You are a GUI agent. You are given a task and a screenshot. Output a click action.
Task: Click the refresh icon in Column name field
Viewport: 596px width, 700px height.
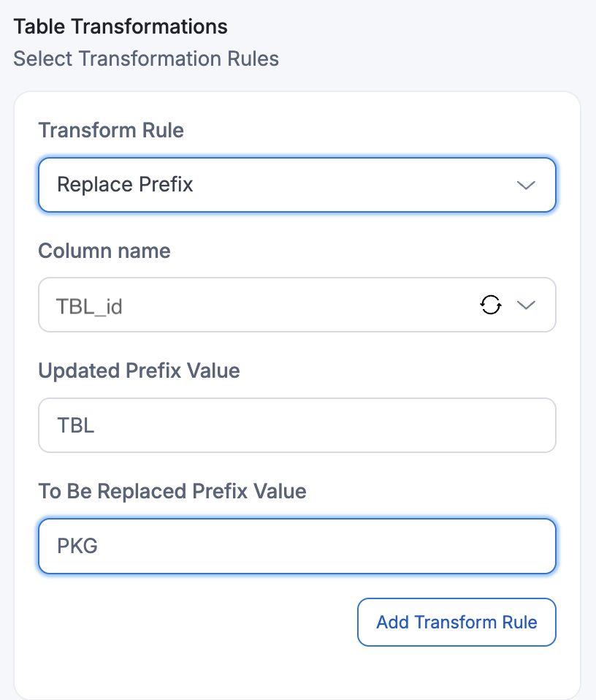click(x=491, y=305)
